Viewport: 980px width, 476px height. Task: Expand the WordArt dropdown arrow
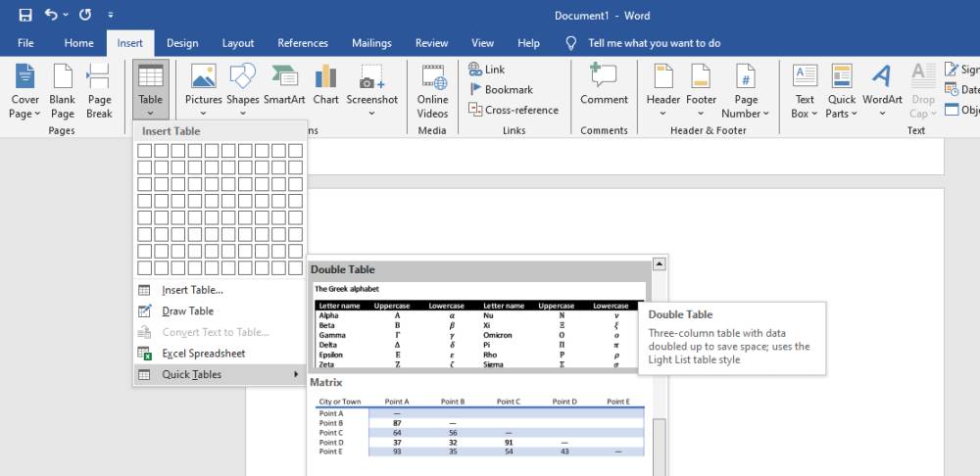882,114
